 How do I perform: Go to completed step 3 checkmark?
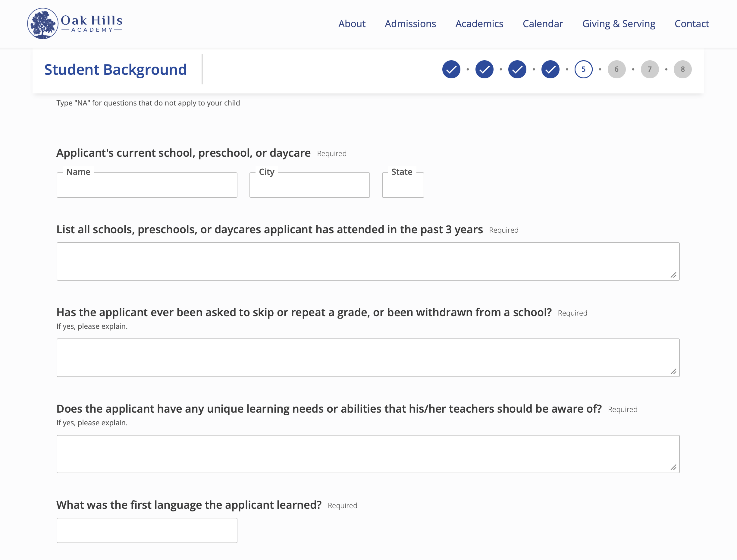[517, 69]
